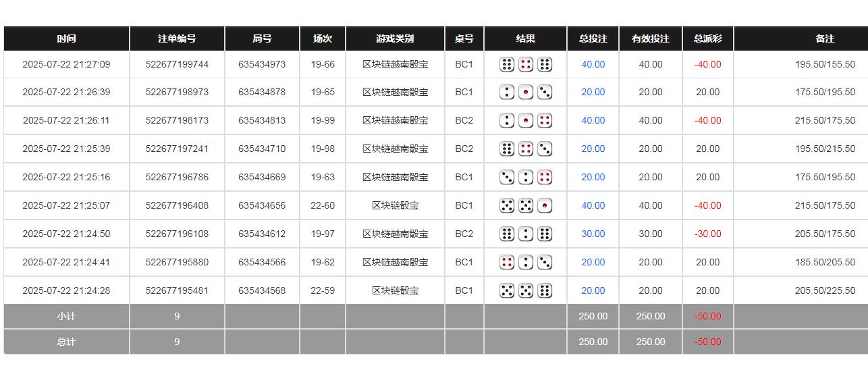
Task: Click dice result for round 635434669
Action: pyautogui.click(x=526, y=178)
